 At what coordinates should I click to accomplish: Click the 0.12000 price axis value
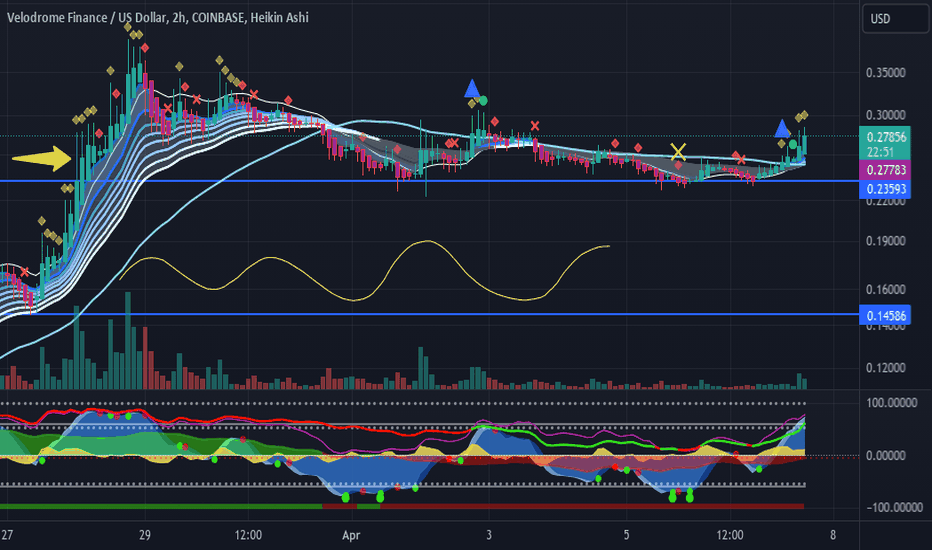(886, 368)
